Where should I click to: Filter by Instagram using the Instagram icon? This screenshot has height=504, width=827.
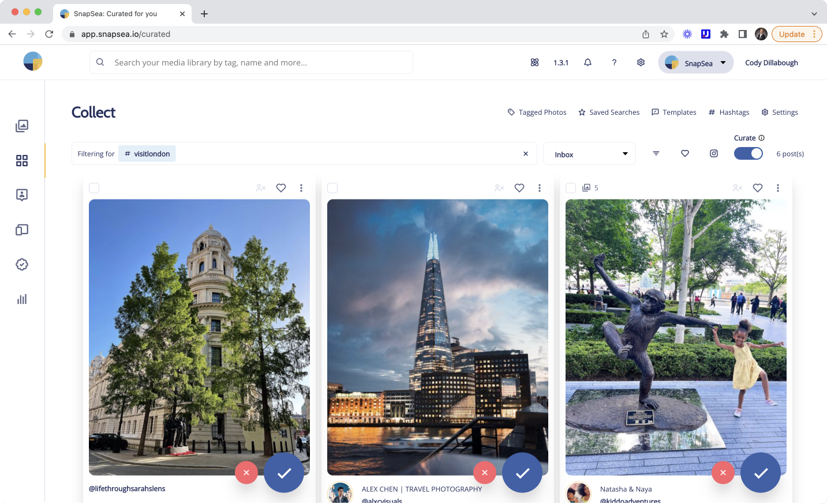tap(713, 153)
